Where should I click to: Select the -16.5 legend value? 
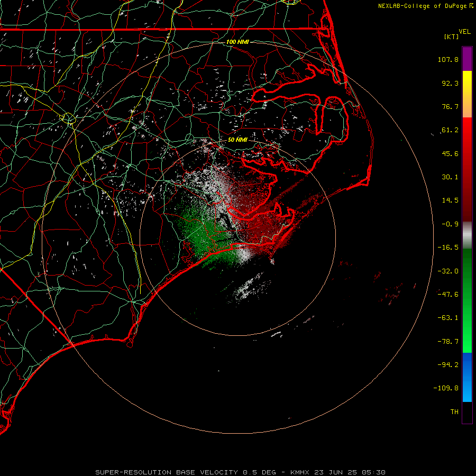pyautogui.click(x=448, y=248)
